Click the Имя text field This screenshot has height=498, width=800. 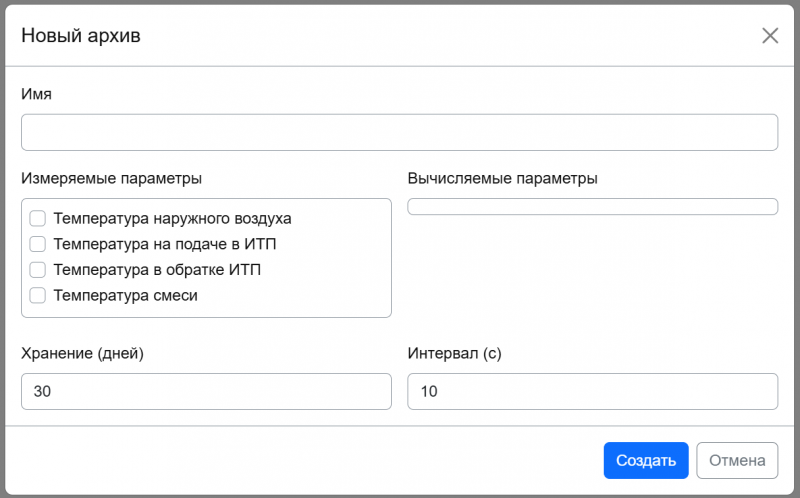pyautogui.click(x=399, y=132)
